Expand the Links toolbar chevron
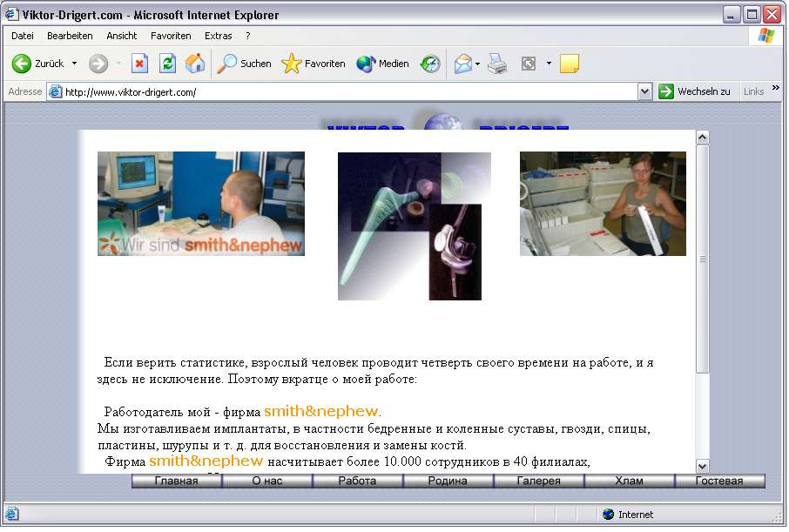Image resolution: width=789 pixels, height=532 pixels. [775, 88]
